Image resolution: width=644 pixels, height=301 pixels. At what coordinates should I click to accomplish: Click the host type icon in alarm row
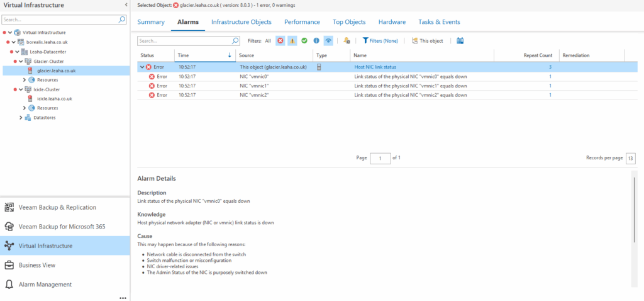(x=319, y=67)
